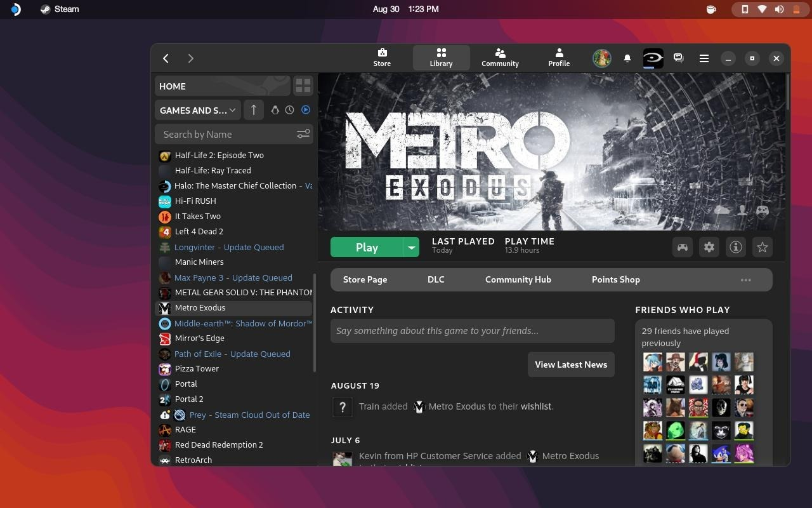Screen dimensions: 812x508
Task: Open the game settings gear icon
Action: [x=709, y=247]
